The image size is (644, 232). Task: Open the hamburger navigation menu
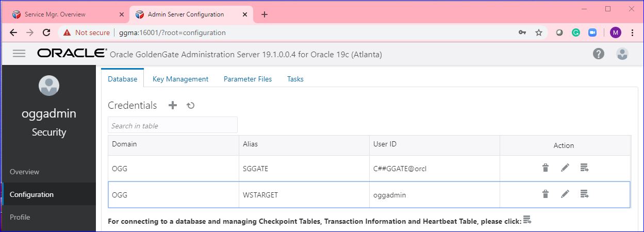tap(19, 54)
